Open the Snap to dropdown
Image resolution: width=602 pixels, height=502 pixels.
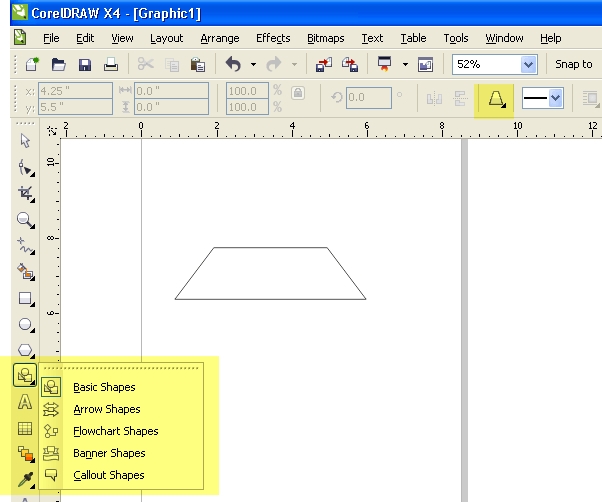click(574, 64)
